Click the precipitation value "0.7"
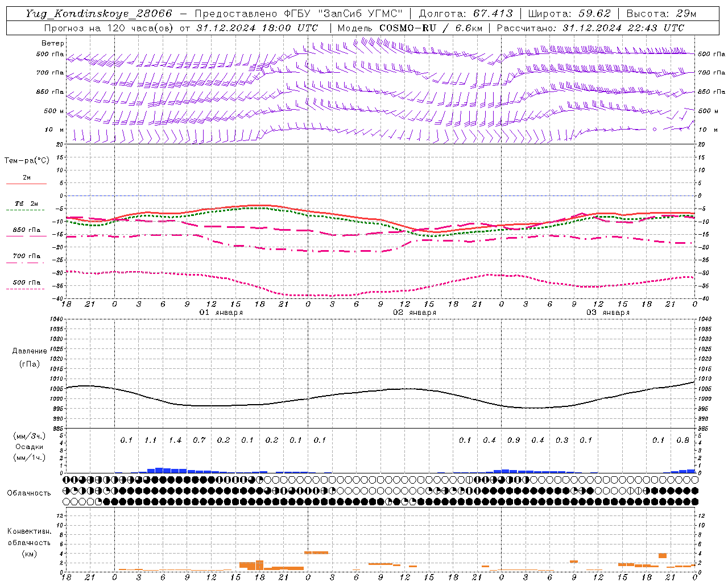 (198, 440)
